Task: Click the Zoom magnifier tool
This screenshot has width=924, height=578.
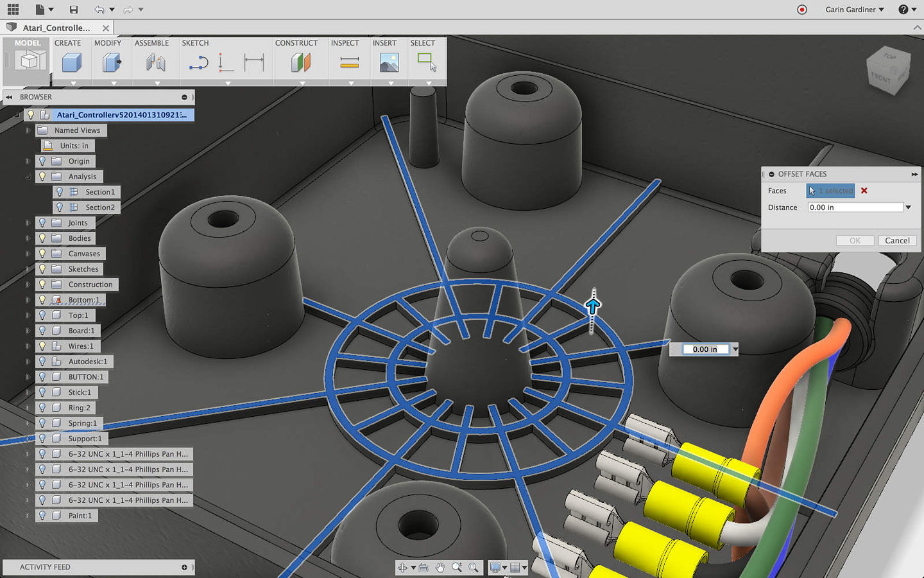Action: click(458, 567)
